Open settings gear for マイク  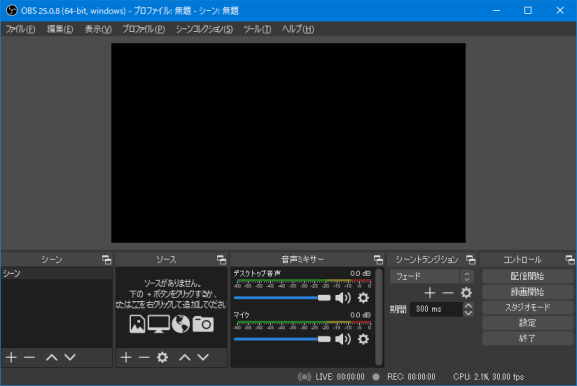363,339
